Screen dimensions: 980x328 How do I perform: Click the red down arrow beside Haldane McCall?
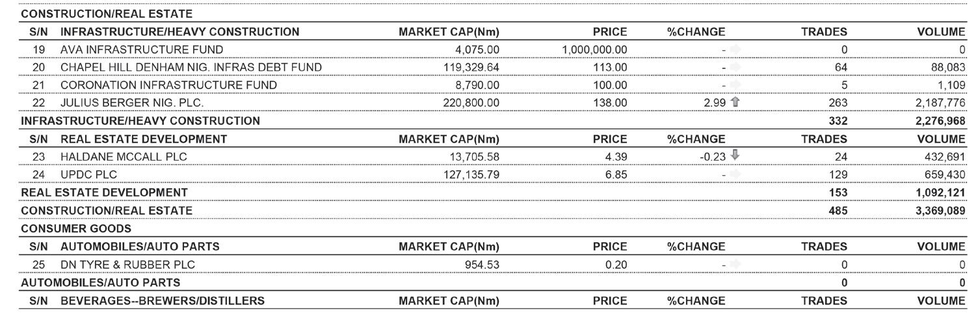pyautogui.click(x=735, y=156)
